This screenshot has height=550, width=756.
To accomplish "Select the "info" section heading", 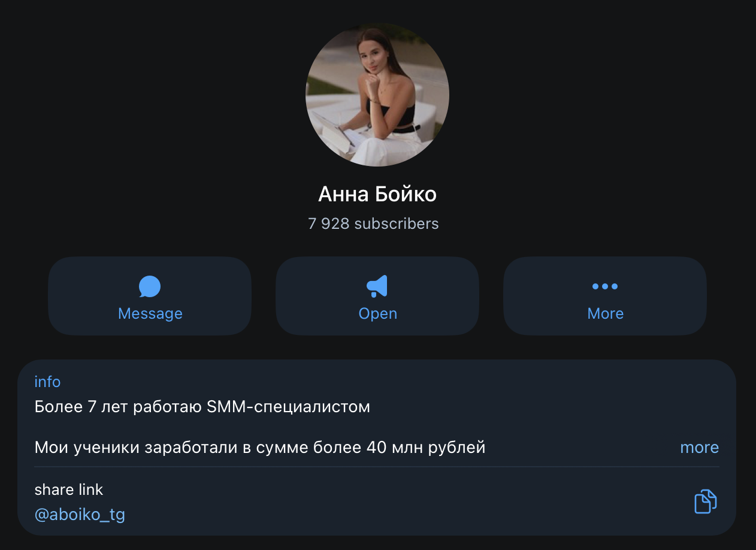I will (47, 382).
